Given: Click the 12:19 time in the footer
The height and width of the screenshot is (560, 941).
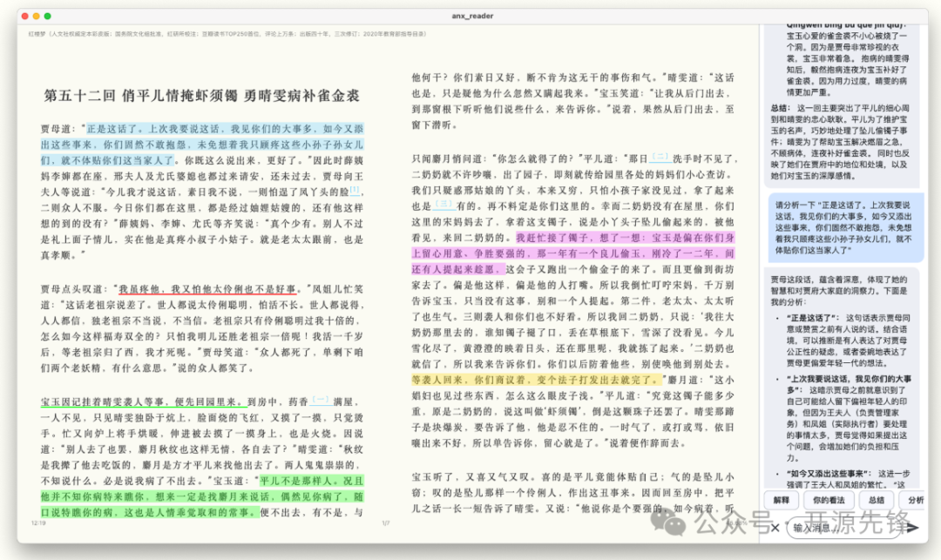Looking at the screenshot, I should (x=38, y=523).
